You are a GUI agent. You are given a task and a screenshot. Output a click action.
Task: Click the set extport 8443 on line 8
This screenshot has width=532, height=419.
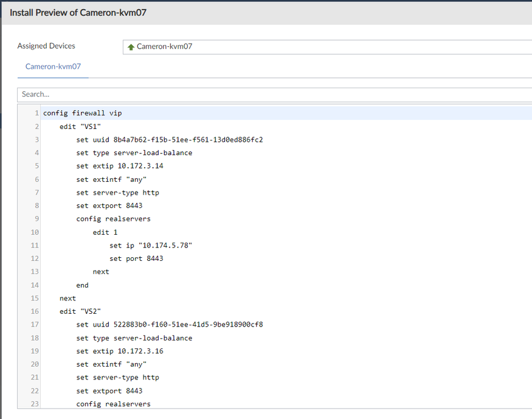pos(109,206)
